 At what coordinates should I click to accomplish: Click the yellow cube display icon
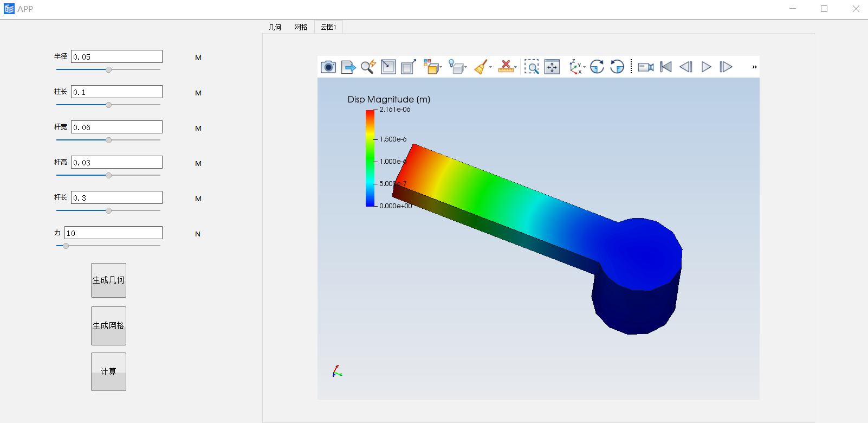(x=431, y=67)
